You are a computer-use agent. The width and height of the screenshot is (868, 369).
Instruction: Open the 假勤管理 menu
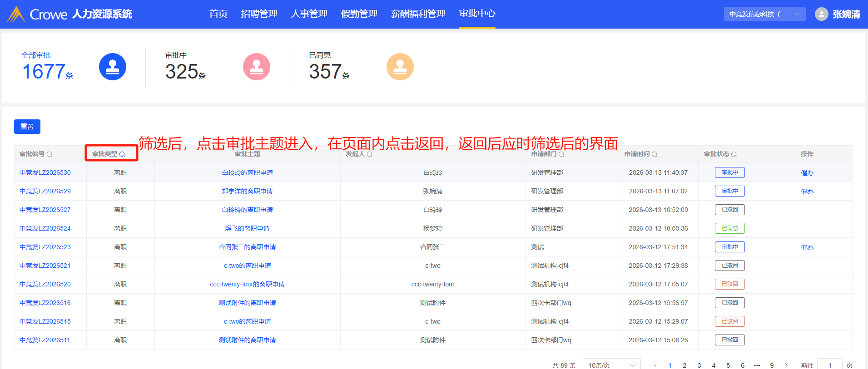tap(359, 14)
